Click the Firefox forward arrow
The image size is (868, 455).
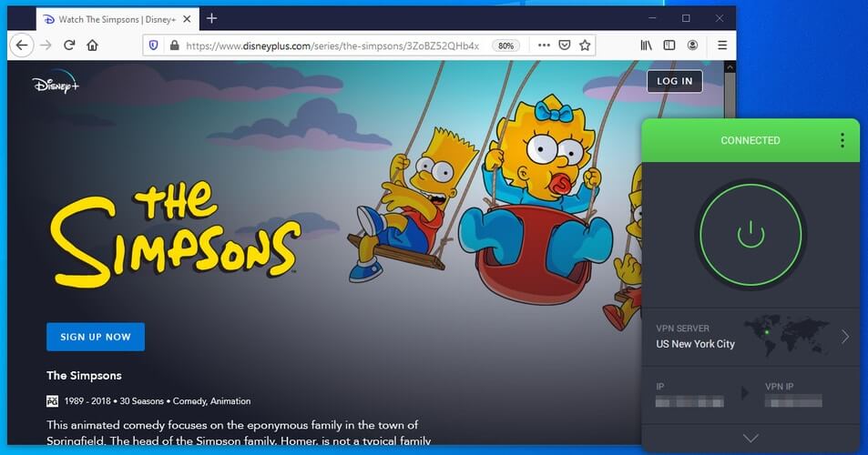click(x=46, y=45)
